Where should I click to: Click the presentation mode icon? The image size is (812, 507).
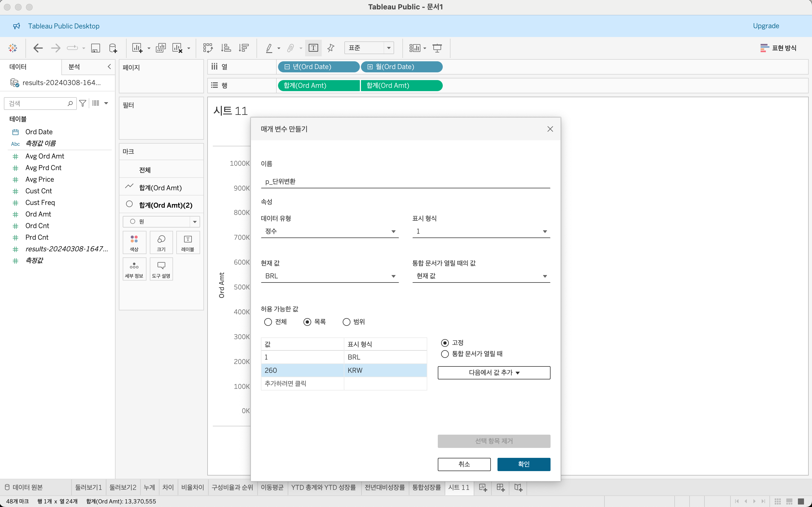437,48
